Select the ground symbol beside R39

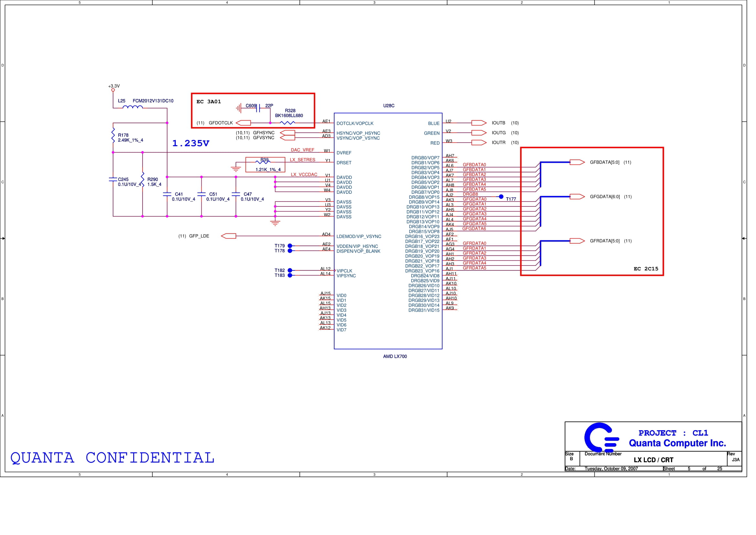(236, 169)
